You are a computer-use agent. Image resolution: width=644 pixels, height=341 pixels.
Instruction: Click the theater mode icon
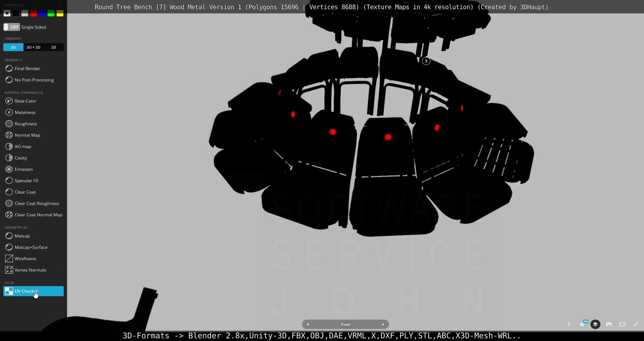pyautogui.click(x=622, y=324)
